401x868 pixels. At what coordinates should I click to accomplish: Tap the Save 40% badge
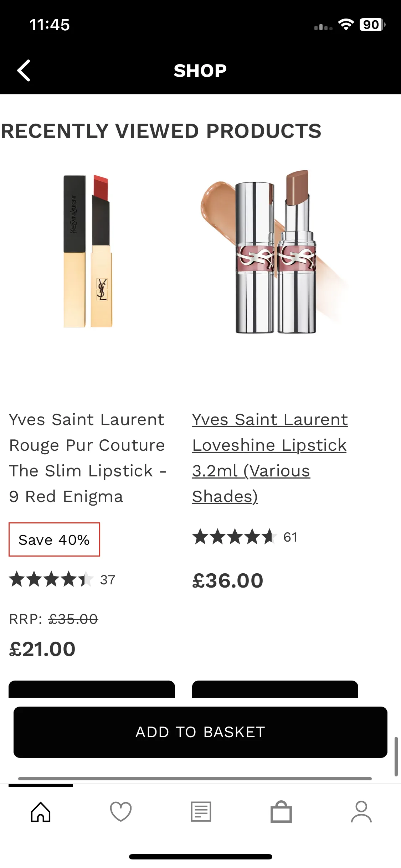point(54,539)
